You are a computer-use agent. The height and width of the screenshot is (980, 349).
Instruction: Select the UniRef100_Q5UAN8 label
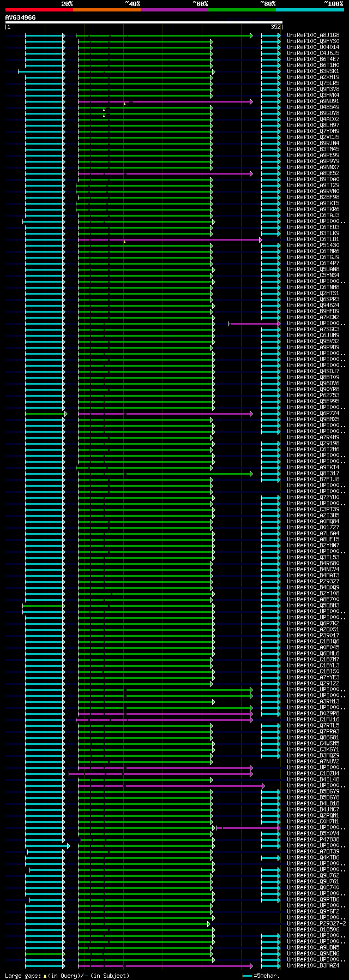tap(313, 270)
